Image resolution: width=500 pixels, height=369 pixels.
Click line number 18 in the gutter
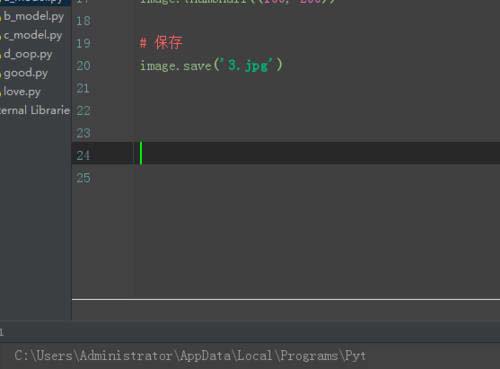(x=83, y=21)
